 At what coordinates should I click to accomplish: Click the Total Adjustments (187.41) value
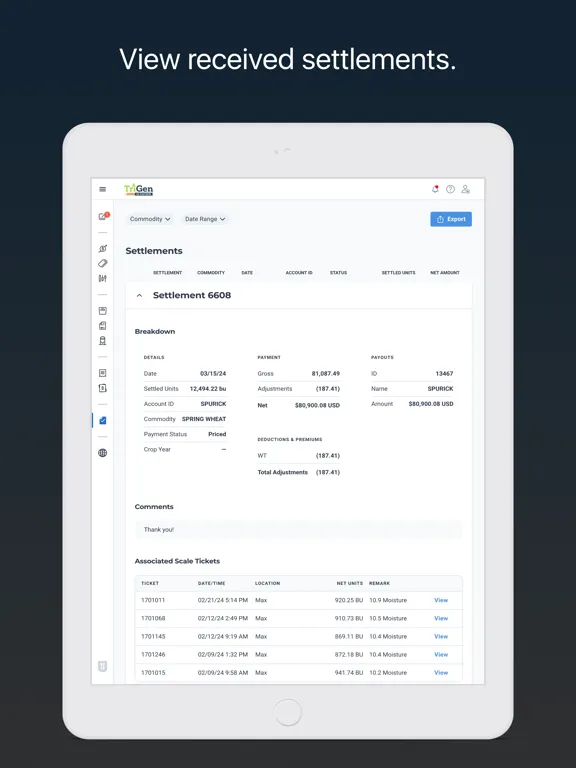coord(328,472)
